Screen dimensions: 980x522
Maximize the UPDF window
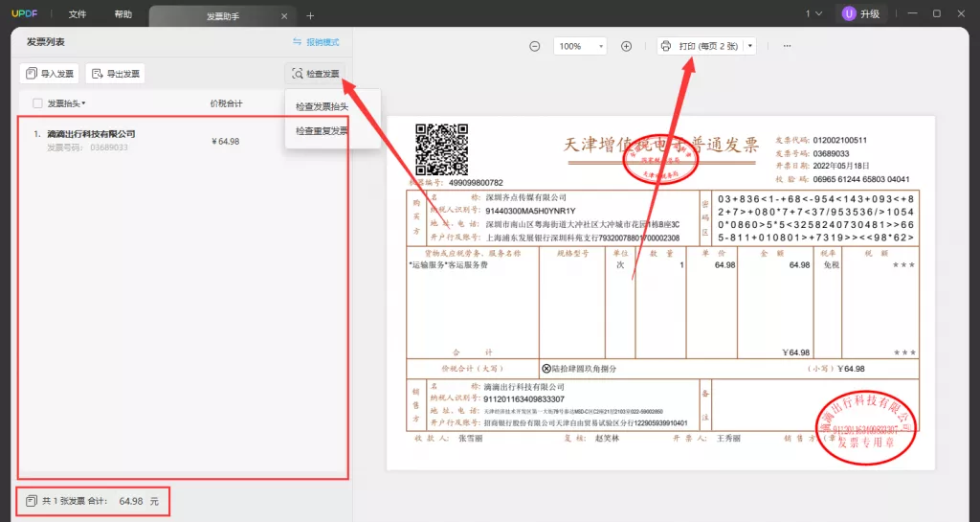[x=937, y=13]
